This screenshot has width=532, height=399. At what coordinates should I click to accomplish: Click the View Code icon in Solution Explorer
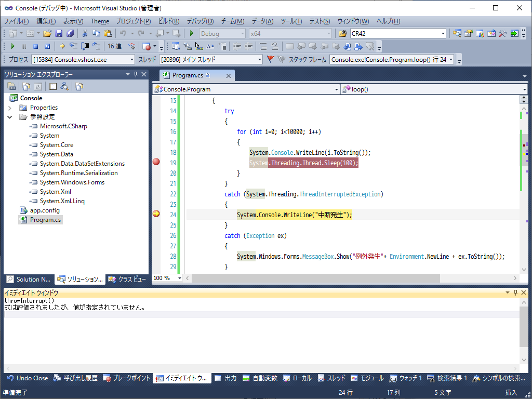point(52,86)
